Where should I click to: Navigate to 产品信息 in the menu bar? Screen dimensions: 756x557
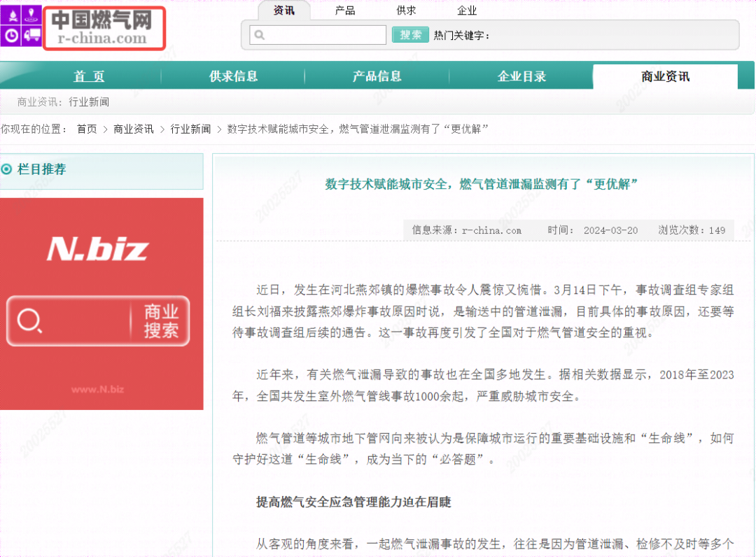[x=377, y=76]
